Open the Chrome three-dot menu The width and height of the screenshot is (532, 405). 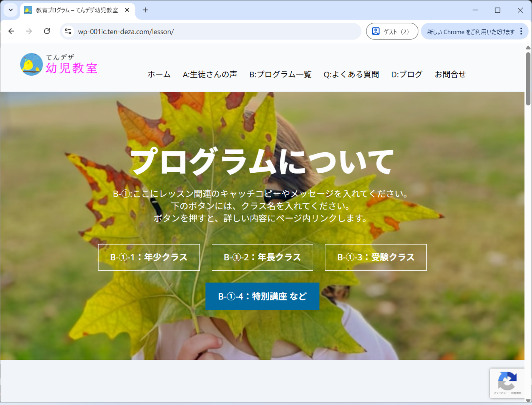click(x=521, y=32)
